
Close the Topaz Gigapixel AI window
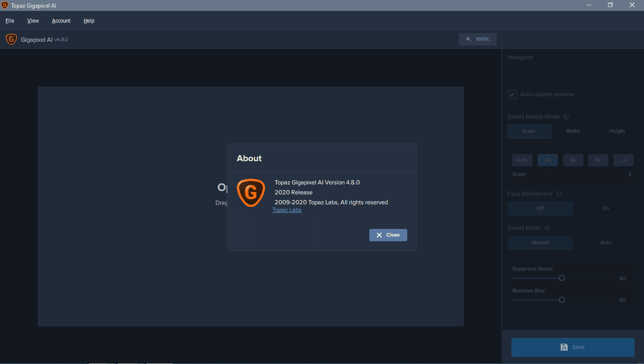[x=632, y=5]
